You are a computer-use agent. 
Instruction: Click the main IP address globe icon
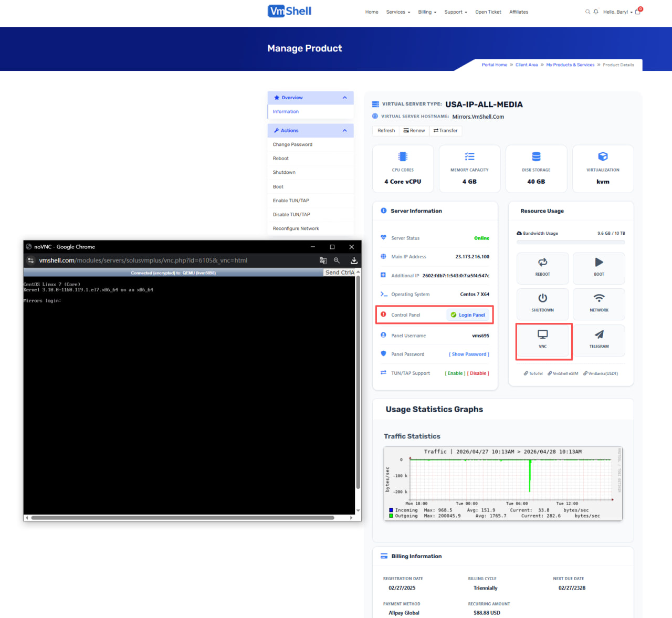point(383,257)
